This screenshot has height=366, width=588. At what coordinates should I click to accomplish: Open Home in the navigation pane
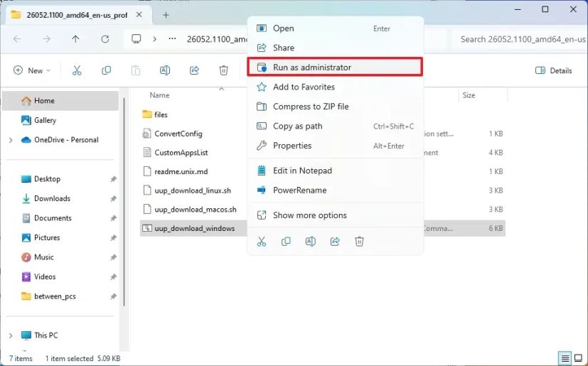point(60,100)
